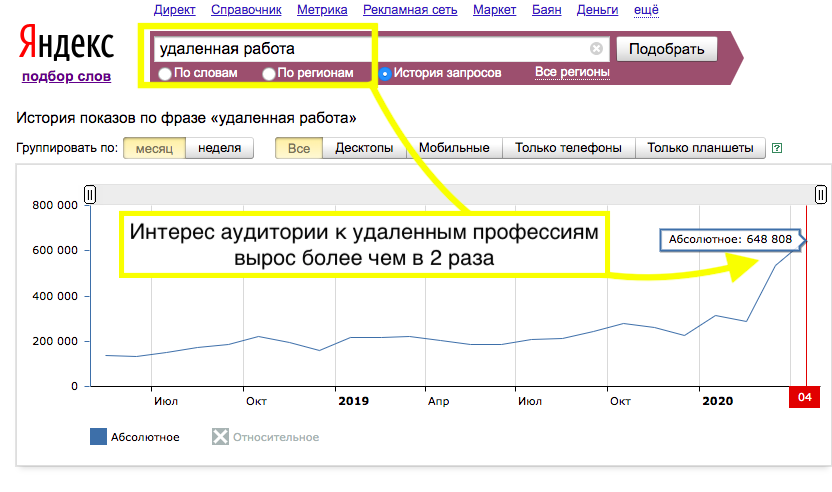
Task: Open the Баян link
Action: (547, 10)
